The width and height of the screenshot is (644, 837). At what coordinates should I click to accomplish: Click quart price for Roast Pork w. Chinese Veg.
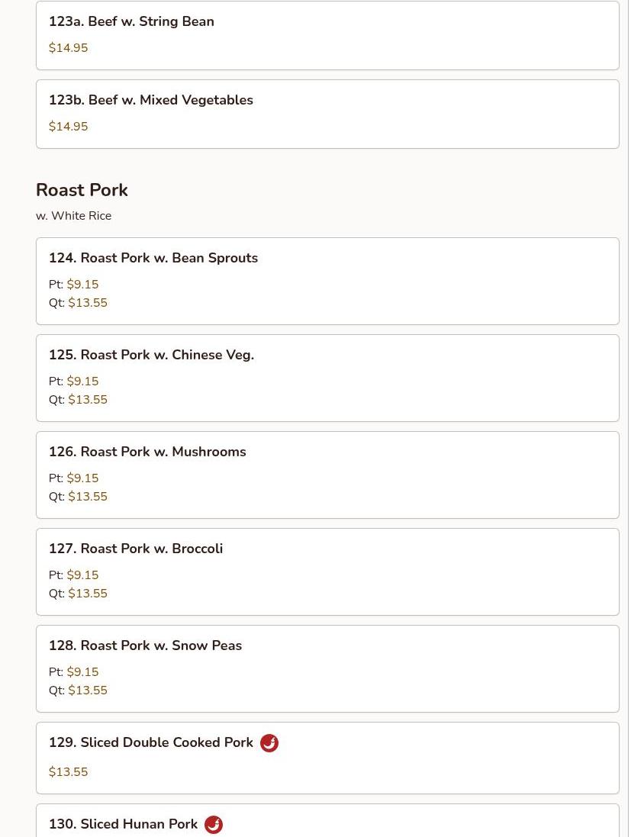coord(88,400)
